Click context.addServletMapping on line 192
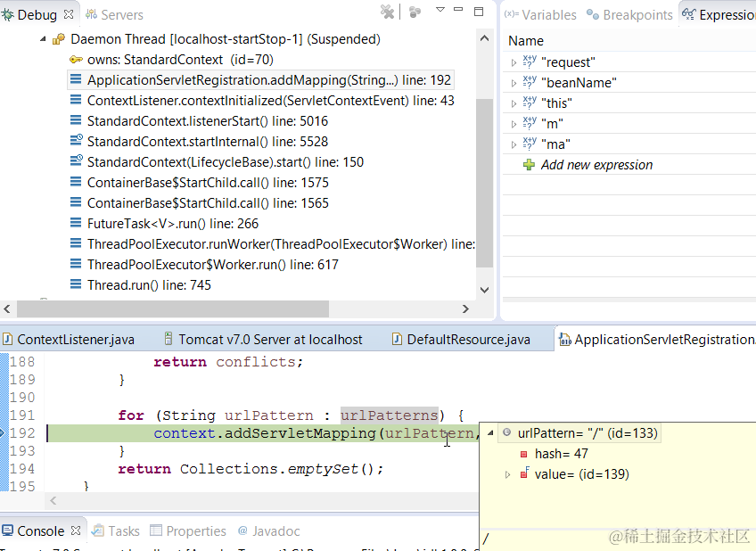756x551 pixels. 264,433
